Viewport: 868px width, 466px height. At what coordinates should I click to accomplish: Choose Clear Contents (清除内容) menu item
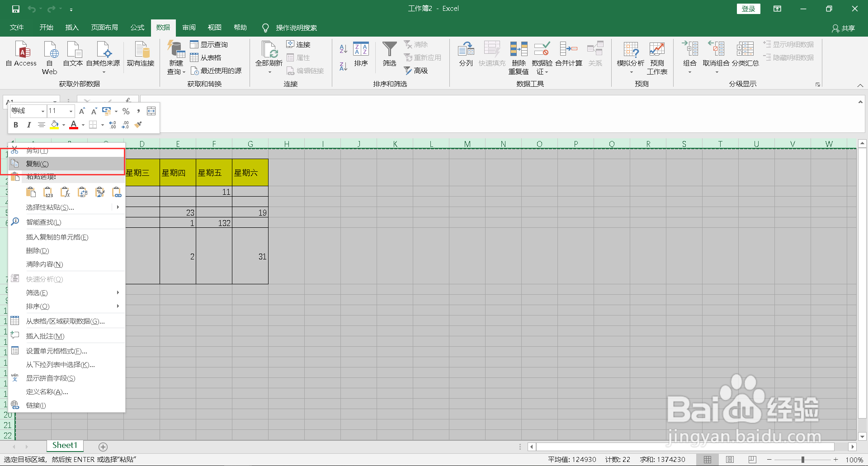click(x=66, y=264)
